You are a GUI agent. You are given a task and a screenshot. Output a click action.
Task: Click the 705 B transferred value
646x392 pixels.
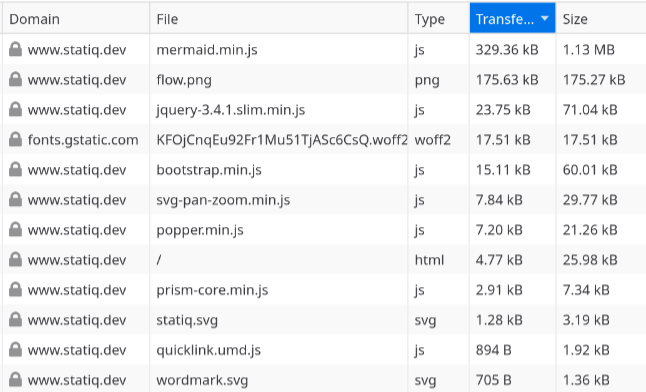point(494,380)
